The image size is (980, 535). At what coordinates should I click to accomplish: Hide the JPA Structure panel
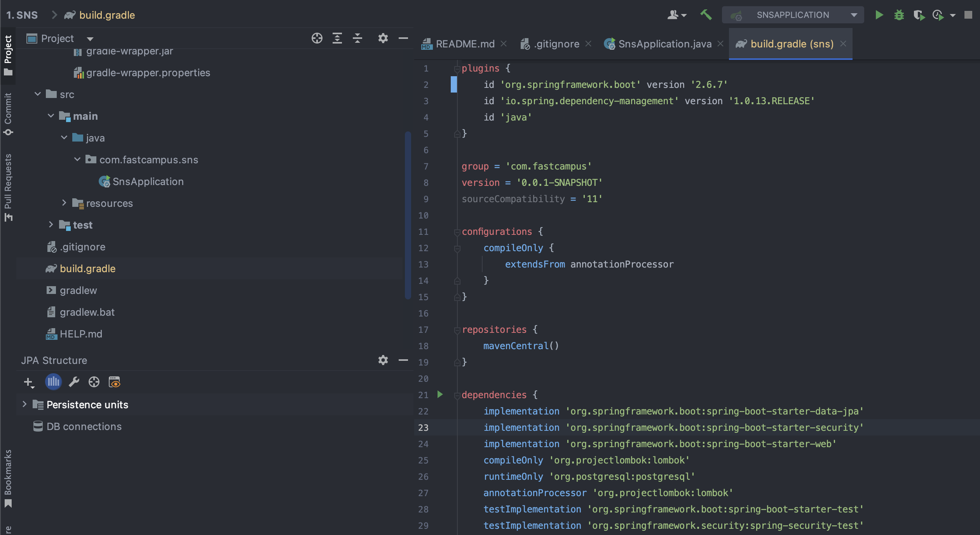[403, 360]
